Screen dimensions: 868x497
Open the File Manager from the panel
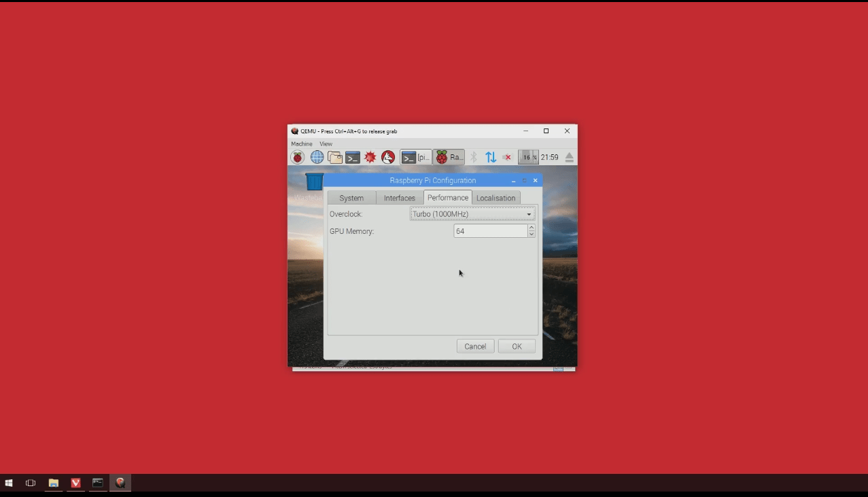(334, 157)
